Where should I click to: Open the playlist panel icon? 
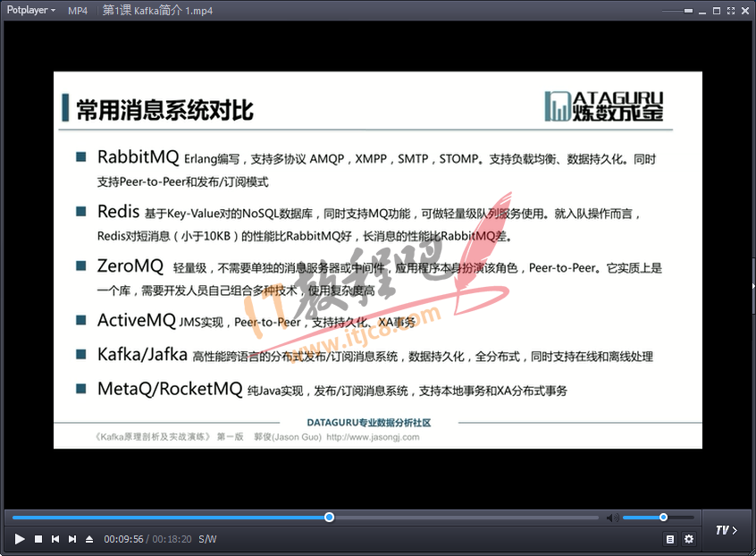[669, 539]
